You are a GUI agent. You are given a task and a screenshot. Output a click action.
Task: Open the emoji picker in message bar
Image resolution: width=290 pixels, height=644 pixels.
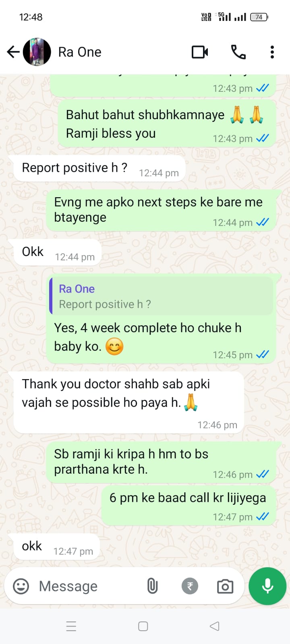point(21,586)
